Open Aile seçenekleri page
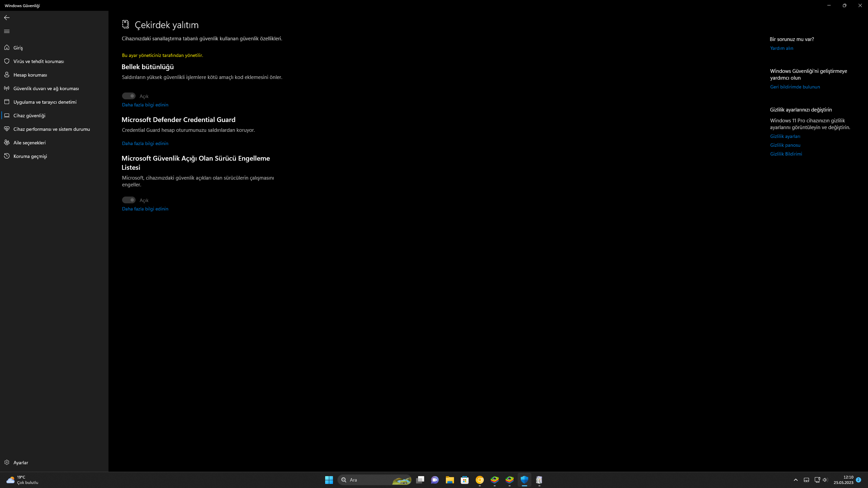 (54, 142)
